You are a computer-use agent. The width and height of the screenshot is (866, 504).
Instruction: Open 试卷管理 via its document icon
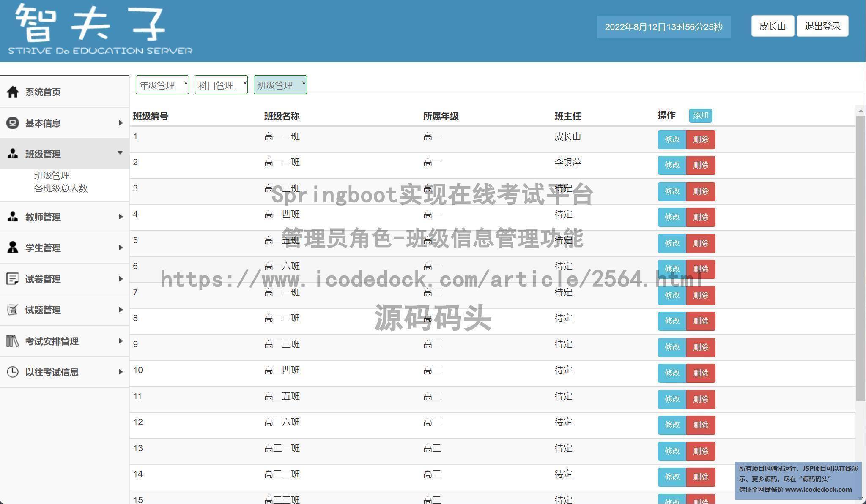13,279
